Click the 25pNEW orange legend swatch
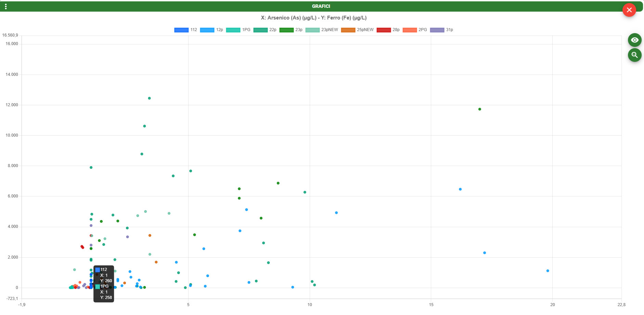The width and height of the screenshot is (644, 315). [x=348, y=30]
